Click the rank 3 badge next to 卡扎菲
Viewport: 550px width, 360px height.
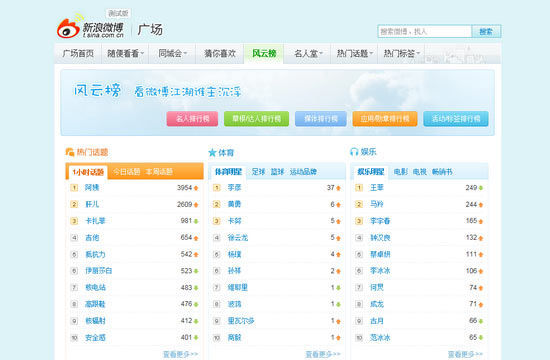pos(74,221)
